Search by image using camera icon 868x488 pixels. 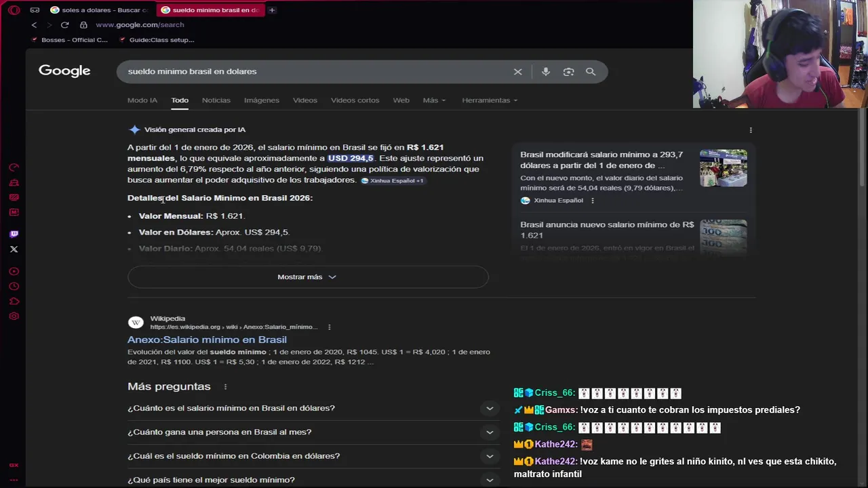coord(568,72)
